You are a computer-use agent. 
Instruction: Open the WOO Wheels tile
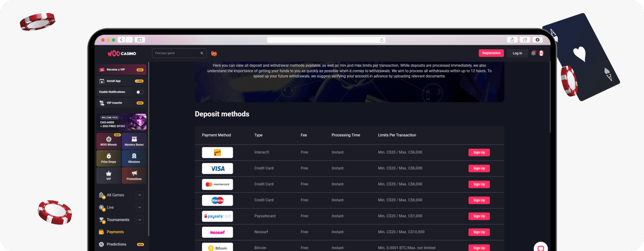109,141
